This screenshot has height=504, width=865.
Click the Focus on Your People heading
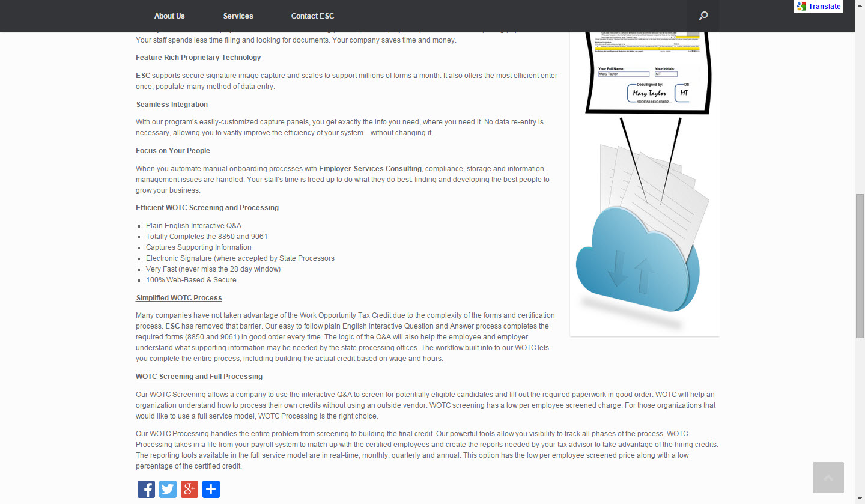173,151
